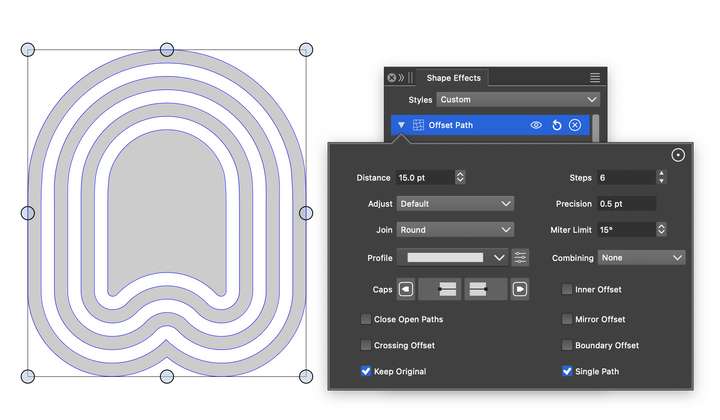Collapse the Offset Path effect triangle
The width and height of the screenshot is (720, 420).
[401, 125]
